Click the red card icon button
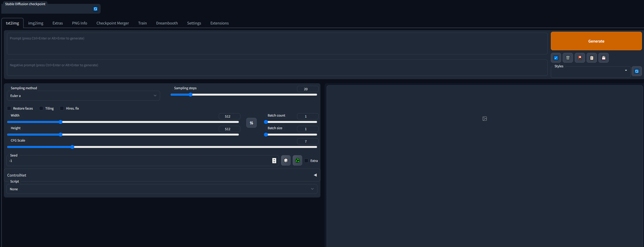The width and height of the screenshot is (644, 247). tap(580, 58)
